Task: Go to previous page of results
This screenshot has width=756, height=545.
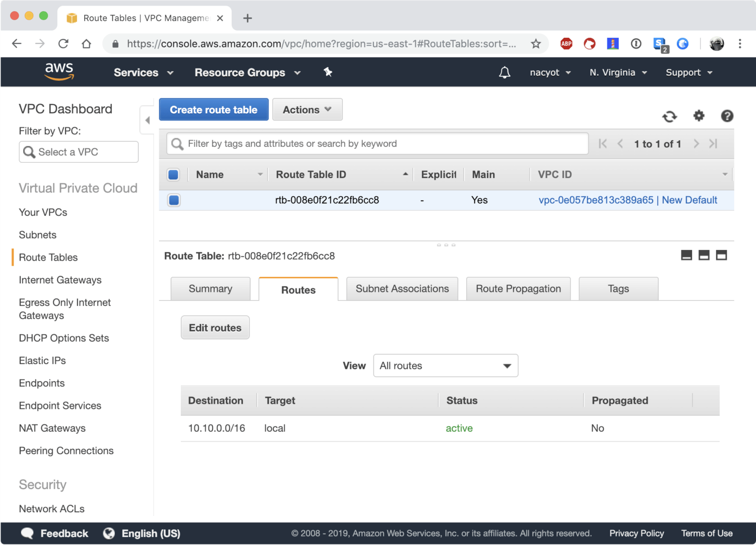Action: pyautogui.click(x=620, y=144)
